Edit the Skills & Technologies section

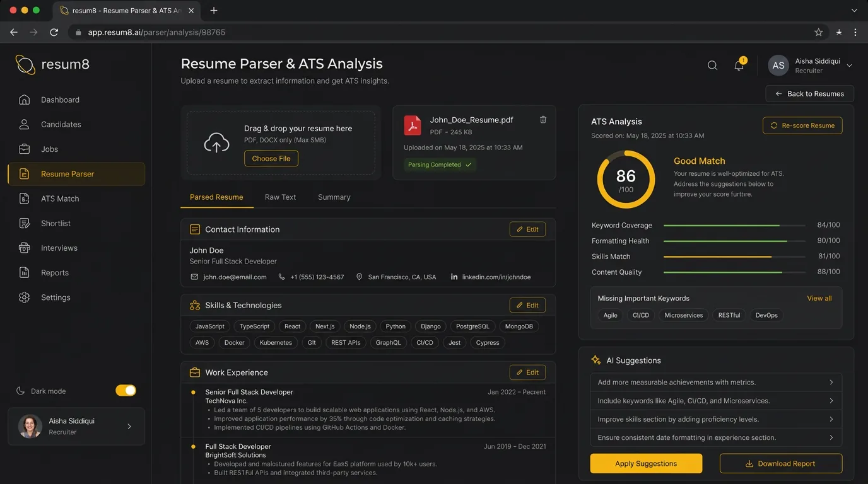527,305
